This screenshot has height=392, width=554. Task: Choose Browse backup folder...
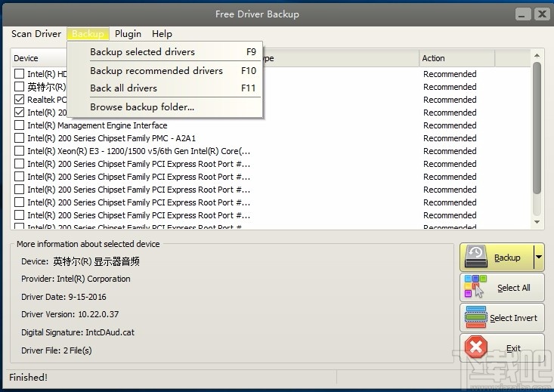[165, 106]
